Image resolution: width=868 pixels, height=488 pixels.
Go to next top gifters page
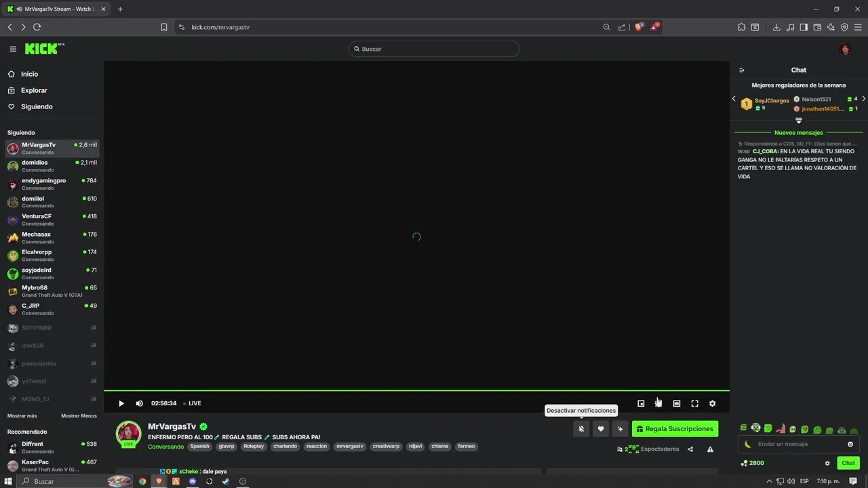(x=863, y=99)
